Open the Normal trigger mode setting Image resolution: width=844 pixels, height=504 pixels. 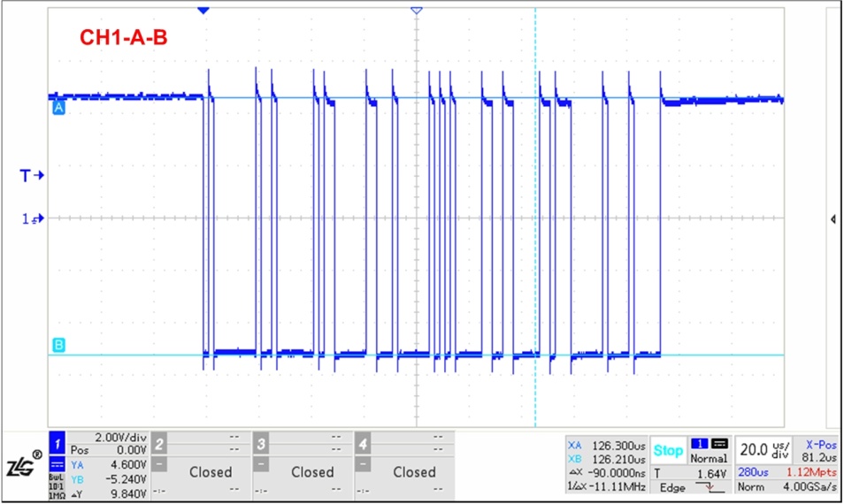click(x=708, y=459)
